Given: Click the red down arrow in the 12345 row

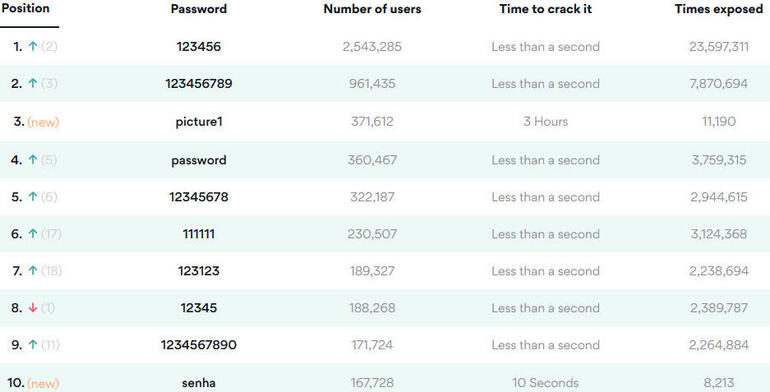Looking at the screenshot, I should 33,308.
